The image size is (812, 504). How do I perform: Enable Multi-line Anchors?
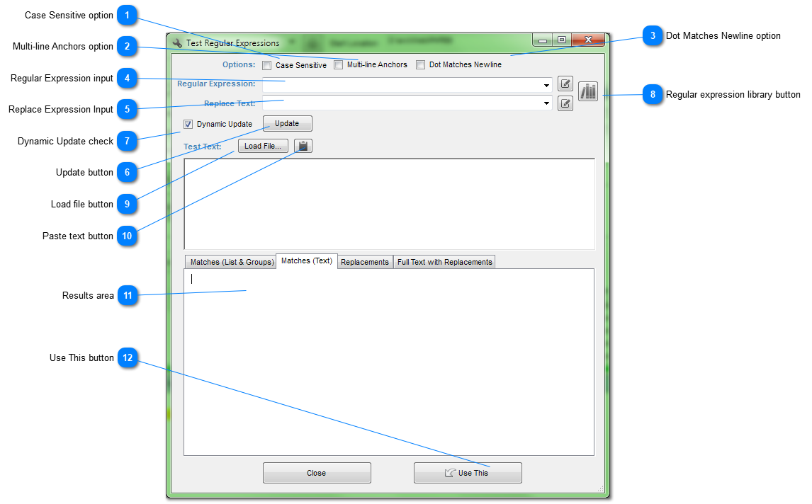coord(339,64)
